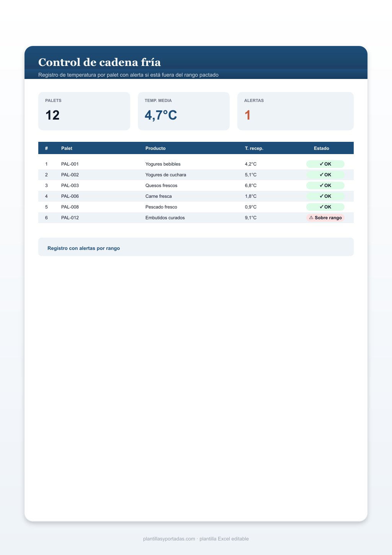Select temperature value 6,8°C
Viewport: 392px width, 555px height.
[x=251, y=186]
